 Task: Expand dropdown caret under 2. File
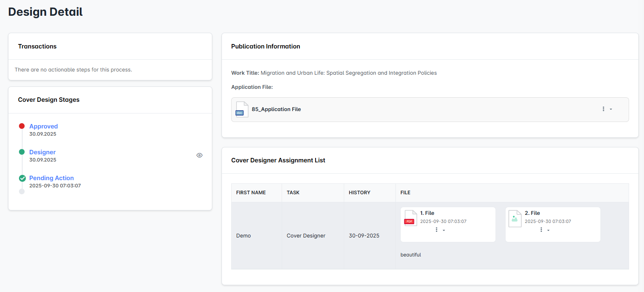[x=548, y=230]
